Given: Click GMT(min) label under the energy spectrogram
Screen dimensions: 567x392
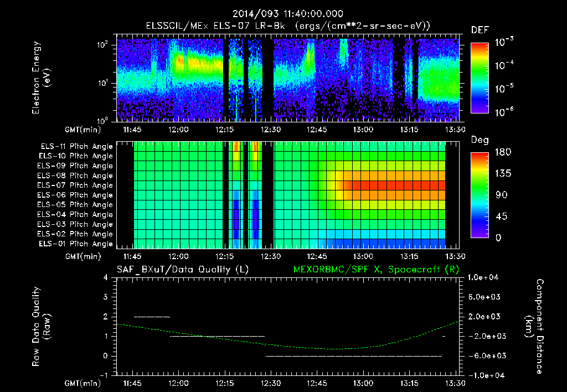Looking at the screenshot, I should pos(83,130).
